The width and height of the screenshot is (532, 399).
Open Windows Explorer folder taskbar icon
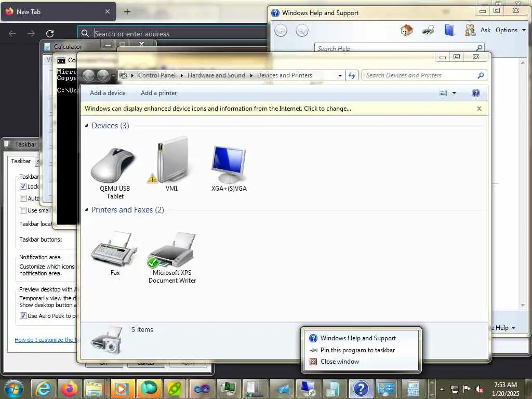point(96,389)
